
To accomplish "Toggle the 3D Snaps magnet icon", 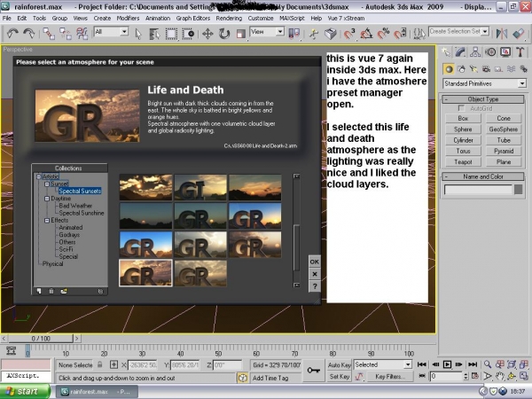I will tap(349, 34).
